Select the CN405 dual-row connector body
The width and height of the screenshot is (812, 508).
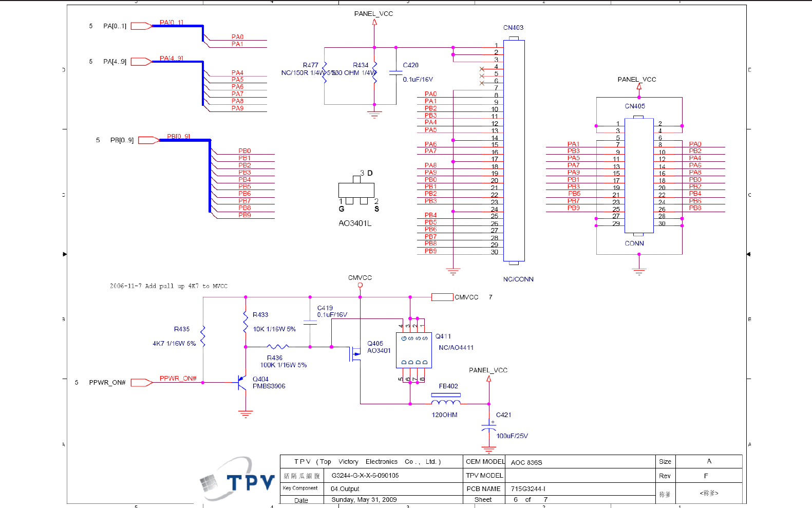(639, 175)
